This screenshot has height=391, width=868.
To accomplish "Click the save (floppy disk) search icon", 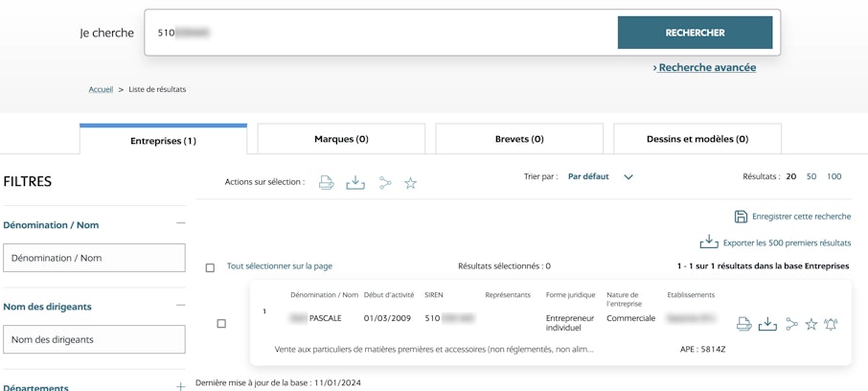I will 741,217.
